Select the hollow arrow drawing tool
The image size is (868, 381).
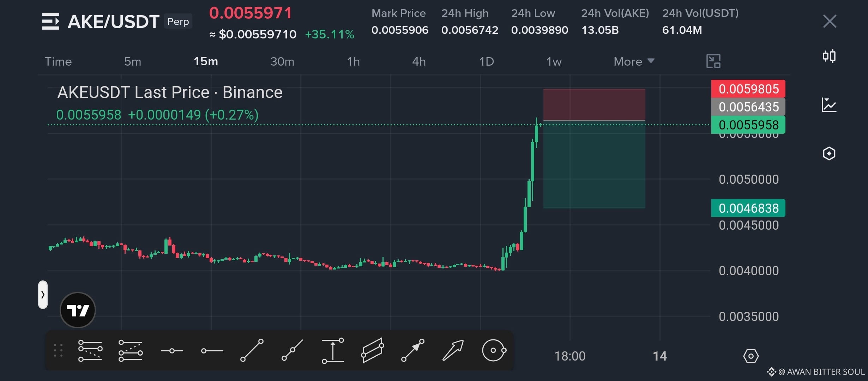[453, 350]
